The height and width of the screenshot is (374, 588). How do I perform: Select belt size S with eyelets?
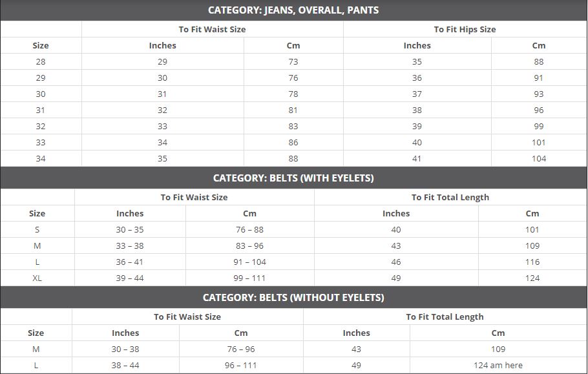(37, 230)
